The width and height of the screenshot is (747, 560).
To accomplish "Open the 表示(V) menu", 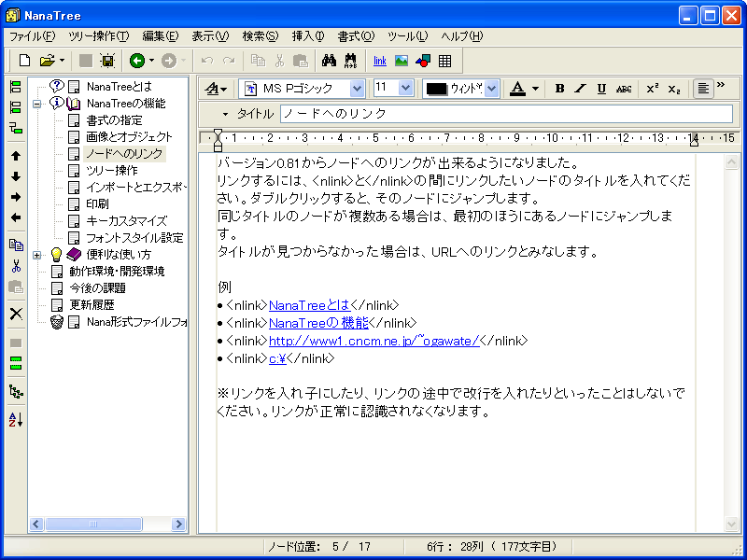I will tap(210, 36).
